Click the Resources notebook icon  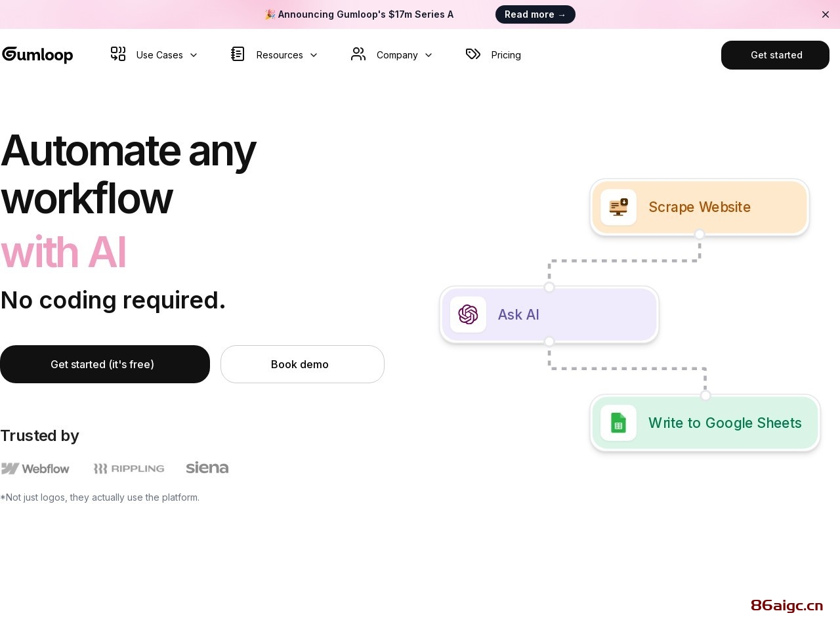238,54
